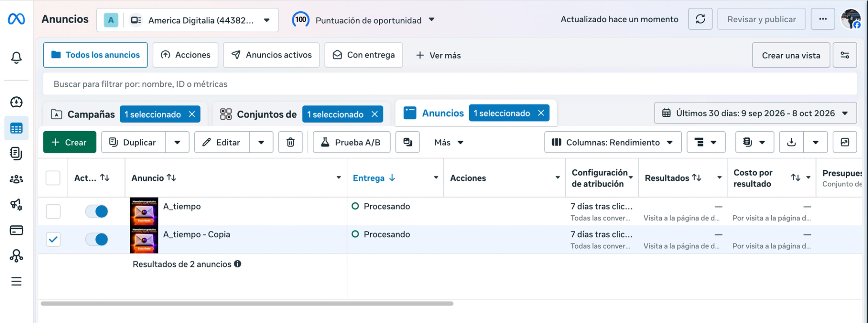Focus the search filter input field
868x323 pixels.
pyautogui.click(x=450, y=84)
